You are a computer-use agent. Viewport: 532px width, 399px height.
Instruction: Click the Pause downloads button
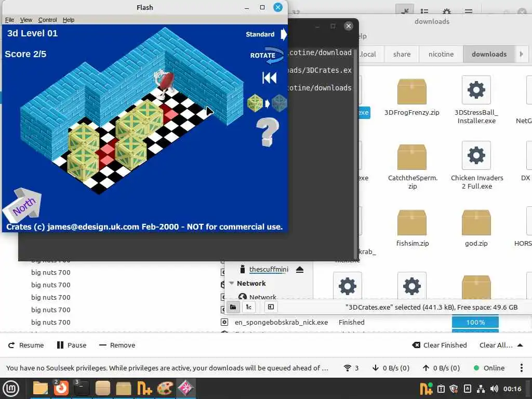(x=72, y=345)
